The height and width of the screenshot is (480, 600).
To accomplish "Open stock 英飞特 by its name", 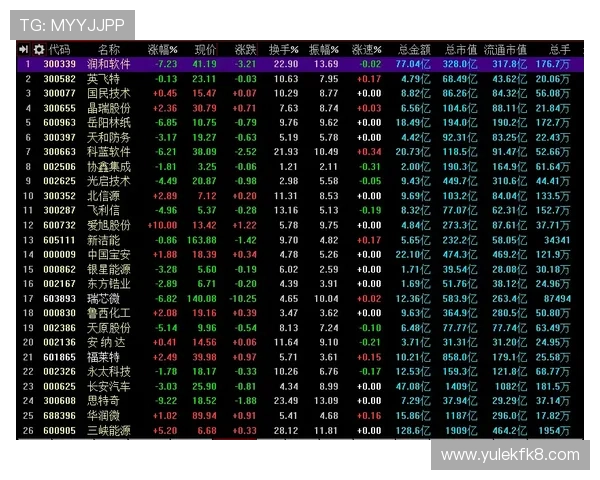I will click(x=102, y=78).
